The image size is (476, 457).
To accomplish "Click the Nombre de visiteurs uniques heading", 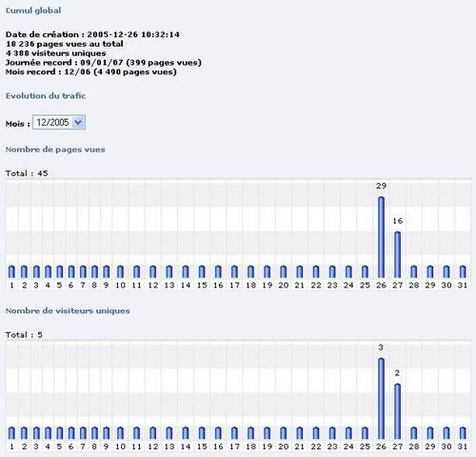I will point(68,310).
